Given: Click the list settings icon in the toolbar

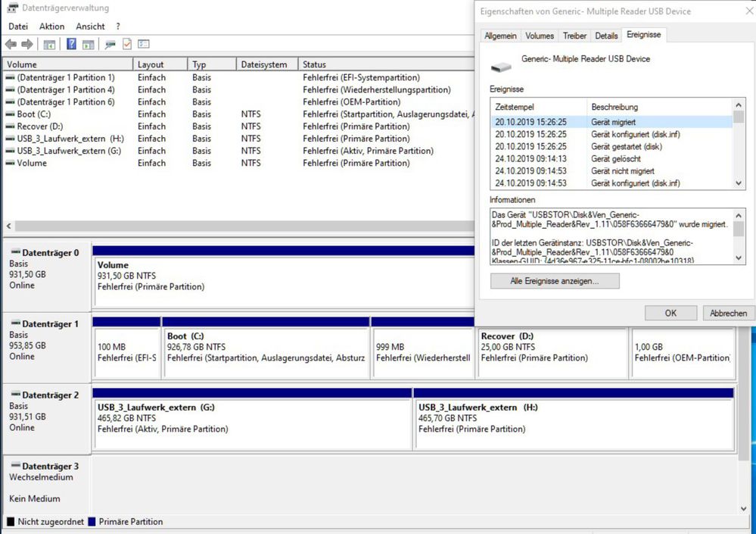Looking at the screenshot, I should [x=143, y=45].
